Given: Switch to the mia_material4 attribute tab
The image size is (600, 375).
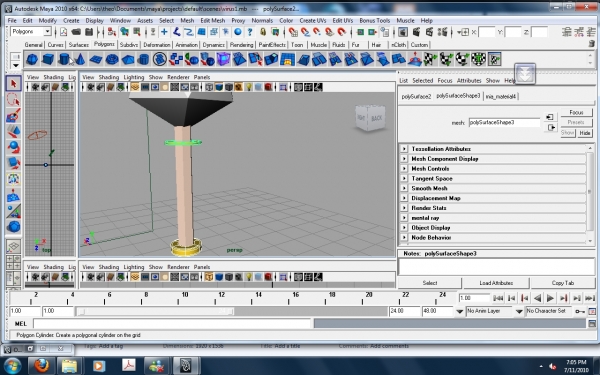Looking at the screenshot, I should [501, 96].
